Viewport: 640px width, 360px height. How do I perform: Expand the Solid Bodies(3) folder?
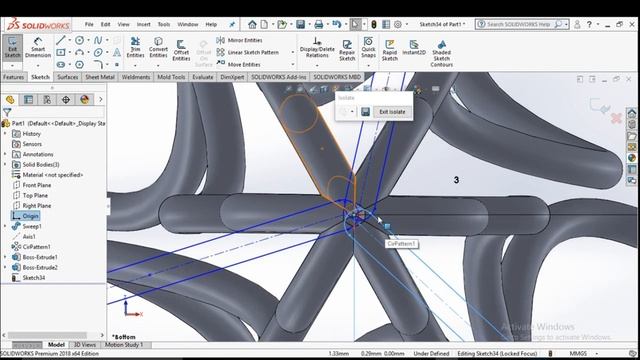coord(5,164)
